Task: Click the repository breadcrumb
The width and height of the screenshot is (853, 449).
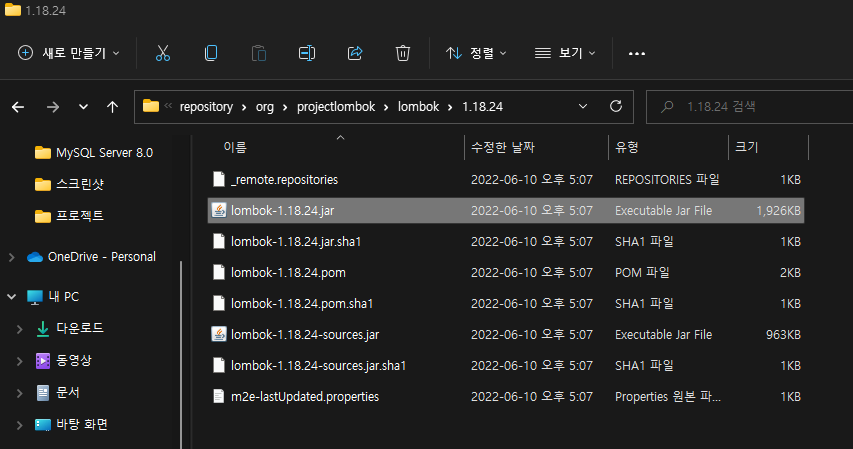Action: coord(206,107)
